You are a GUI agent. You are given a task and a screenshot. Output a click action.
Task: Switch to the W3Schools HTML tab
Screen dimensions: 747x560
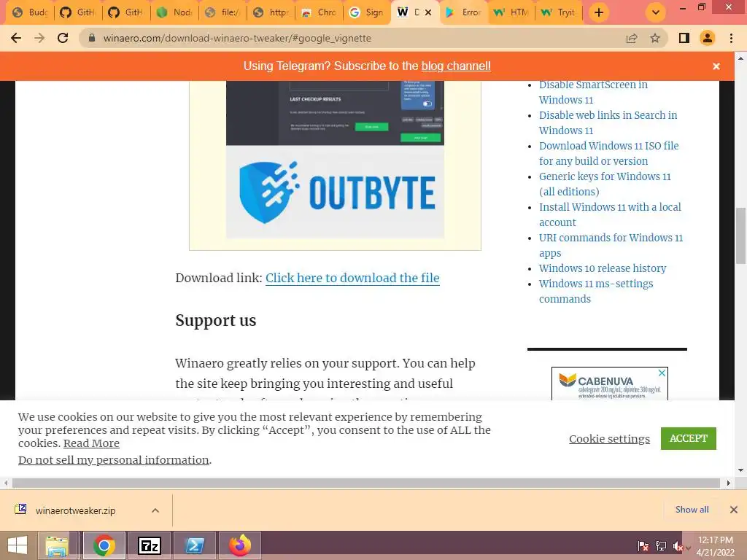tap(511, 12)
